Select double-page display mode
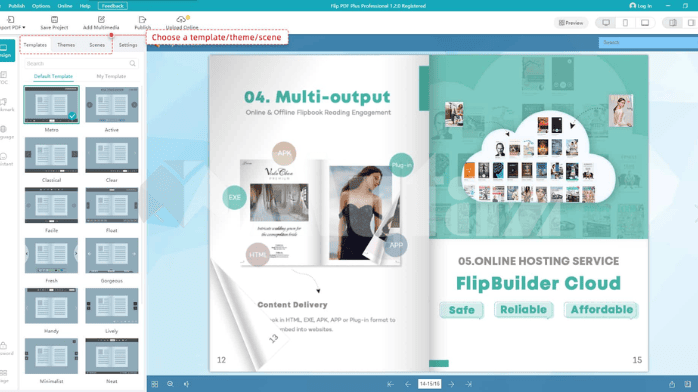698x392 pixels. (x=673, y=23)
